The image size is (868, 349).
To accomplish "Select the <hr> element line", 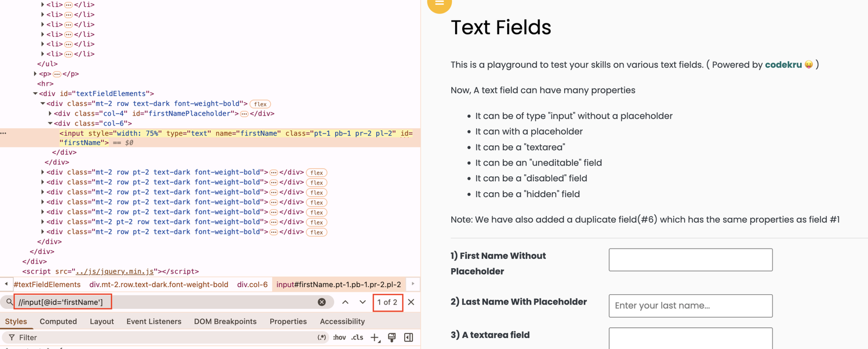I will [x=45, y=84].
